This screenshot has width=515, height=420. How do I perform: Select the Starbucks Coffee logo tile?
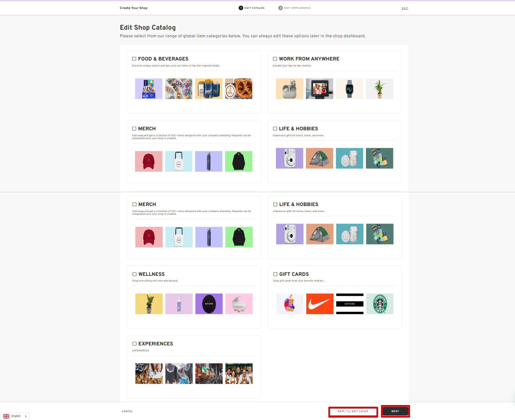click(380, 304)
